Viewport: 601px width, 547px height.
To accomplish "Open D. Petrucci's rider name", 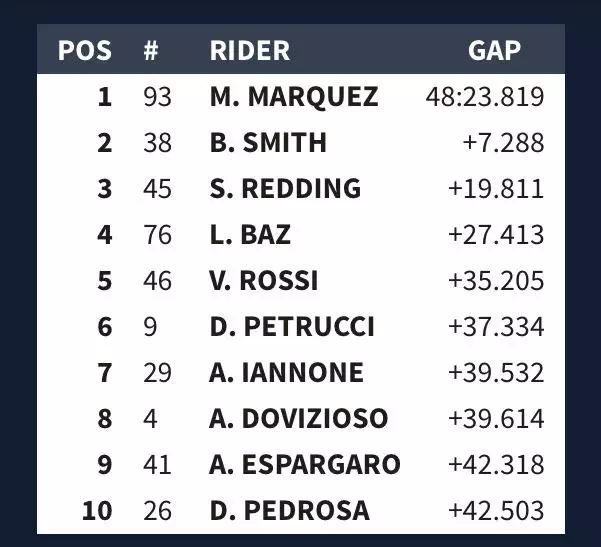I will pyautogui.click(x=292, y=327).
